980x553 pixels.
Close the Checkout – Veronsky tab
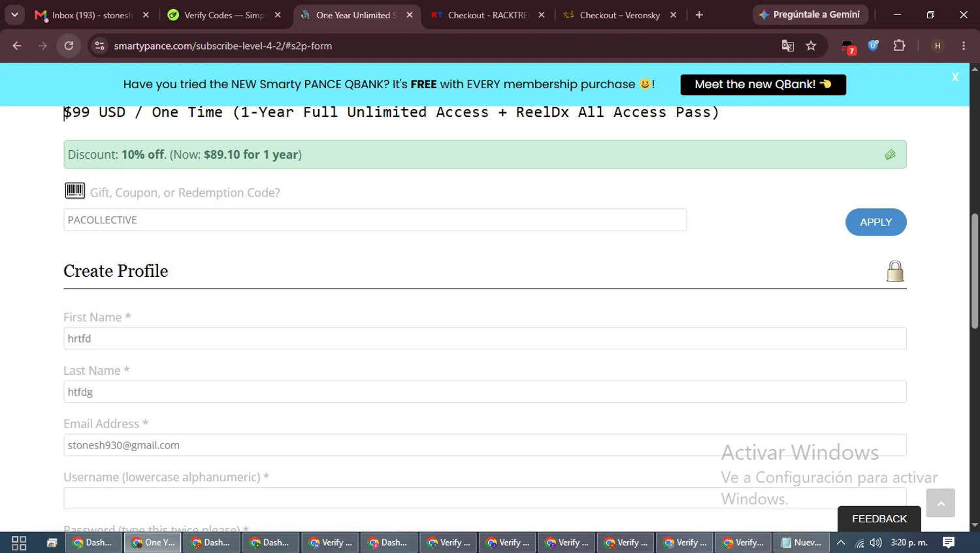click(674, 15)
